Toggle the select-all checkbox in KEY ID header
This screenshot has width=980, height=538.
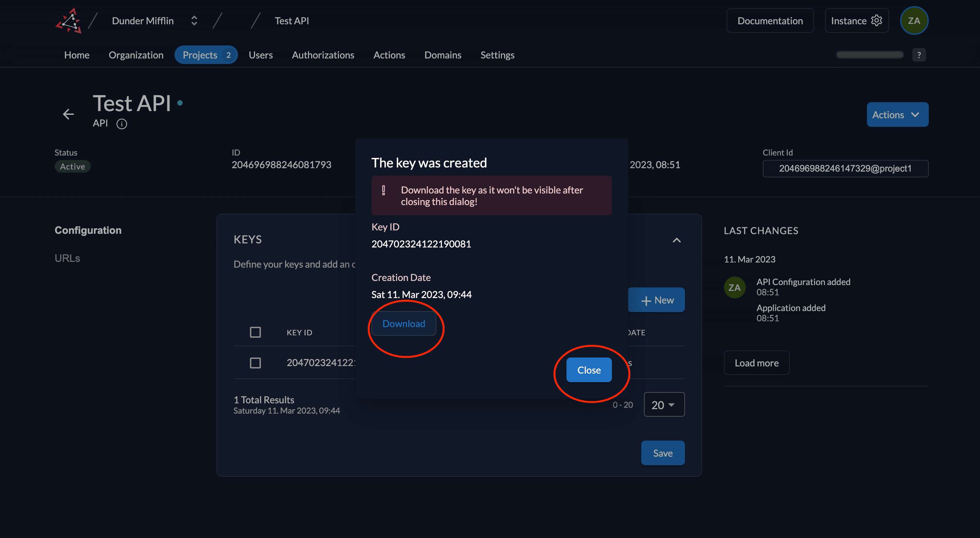pos(255,332)
